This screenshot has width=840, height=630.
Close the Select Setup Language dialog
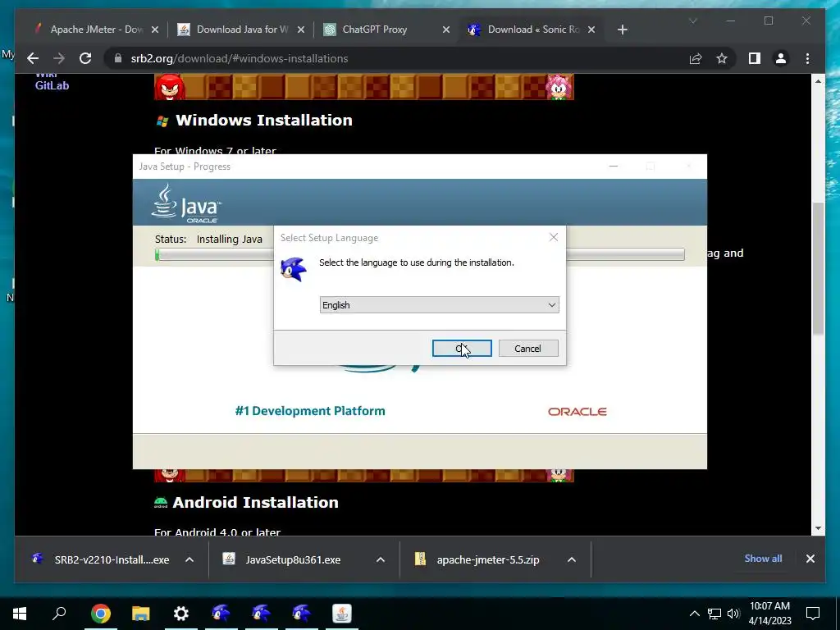[554, 237]
